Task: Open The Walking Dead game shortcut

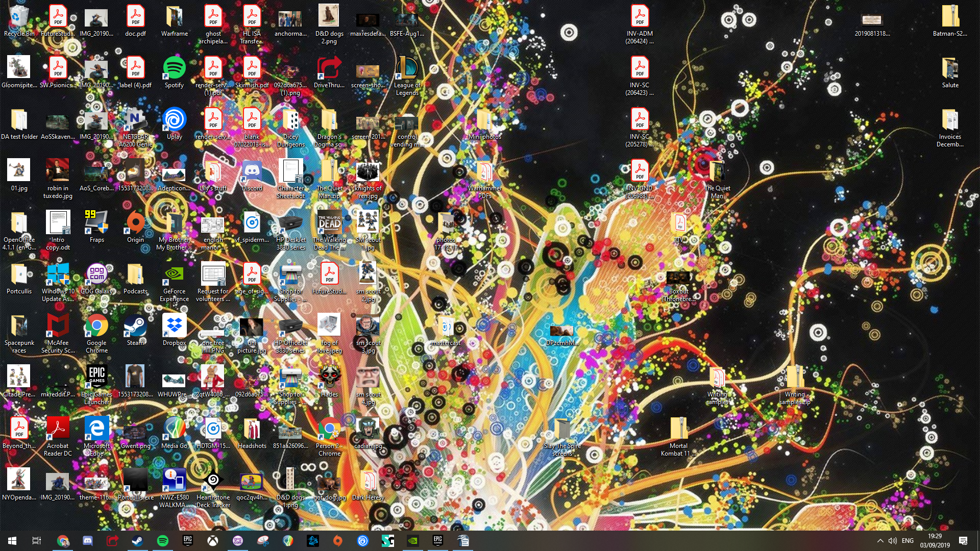Action: click(x=329, y=231)
